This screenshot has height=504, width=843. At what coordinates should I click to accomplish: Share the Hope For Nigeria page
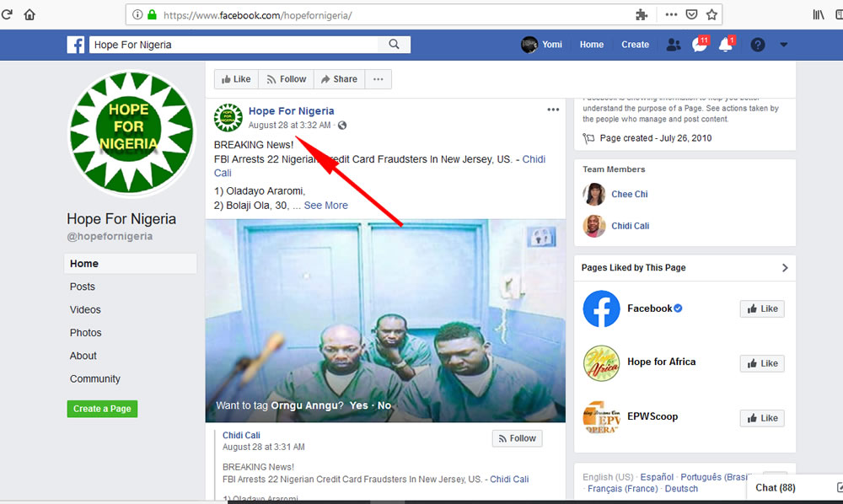(339, 79)
